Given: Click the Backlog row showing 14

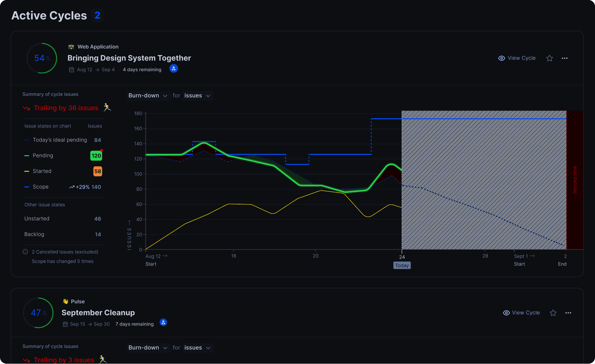Looking at the screenshot, I should tap(63, 235).
